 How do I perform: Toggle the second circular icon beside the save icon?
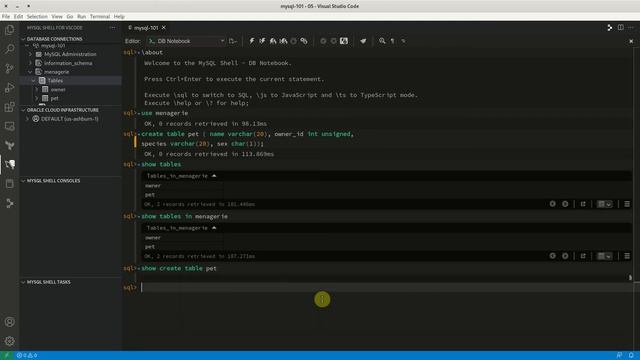(333, 41)
